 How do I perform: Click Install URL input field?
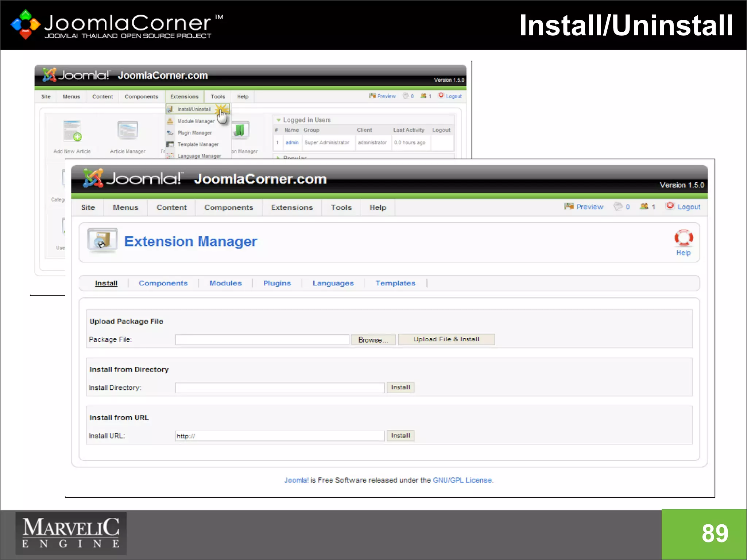[280, 436]
